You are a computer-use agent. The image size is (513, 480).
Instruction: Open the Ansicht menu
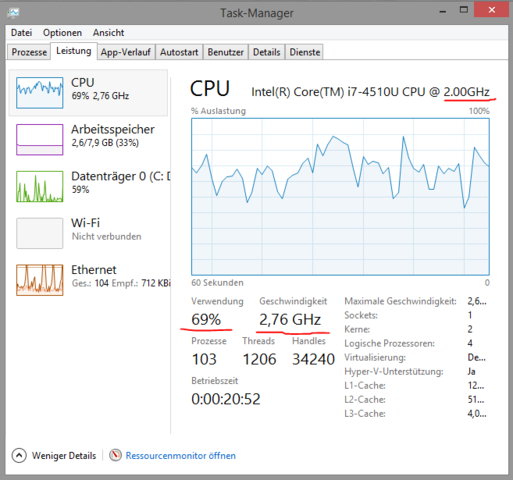click(108, 33)
